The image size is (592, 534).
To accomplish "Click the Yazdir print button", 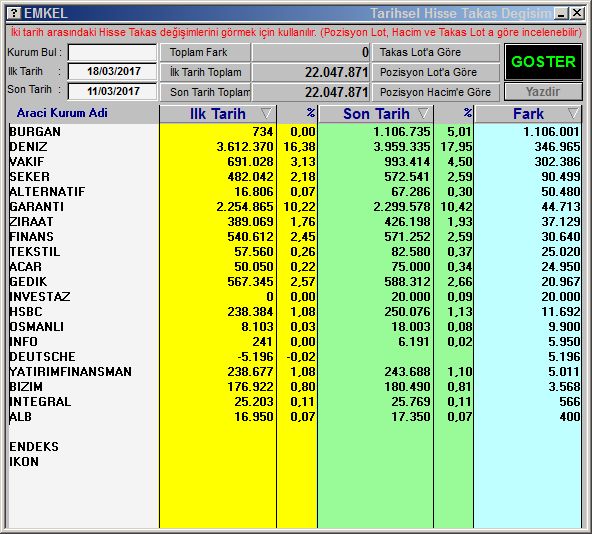I will [543, 92].
